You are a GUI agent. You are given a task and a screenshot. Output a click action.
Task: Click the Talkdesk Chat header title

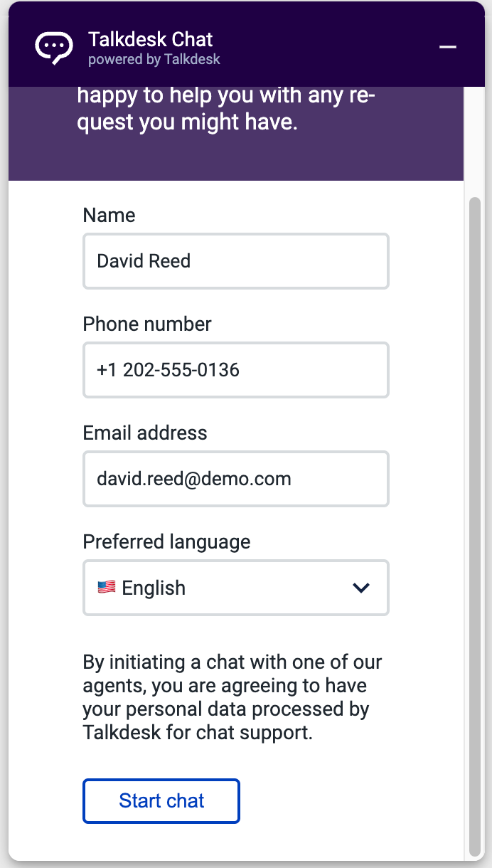pos(151,39)
